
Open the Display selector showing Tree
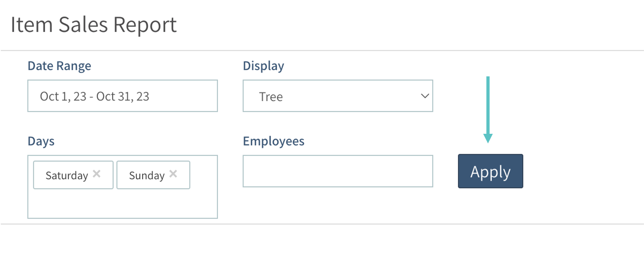click(x=337, y=96)
